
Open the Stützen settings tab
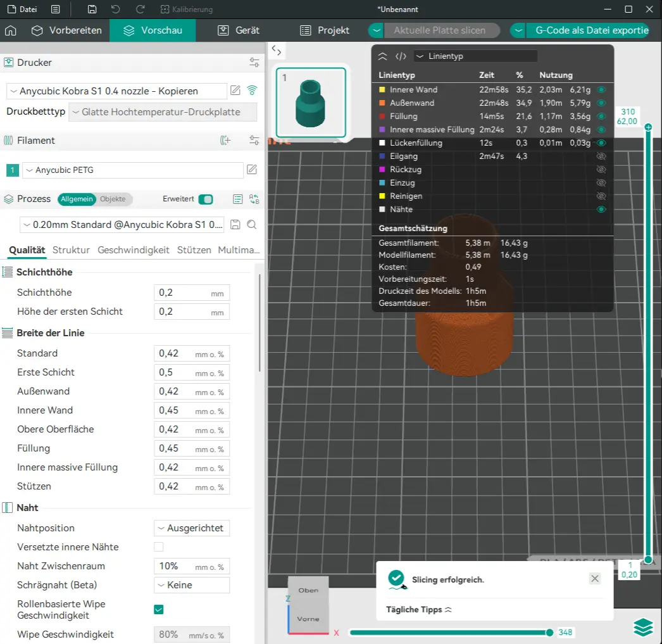coord(194,250)
